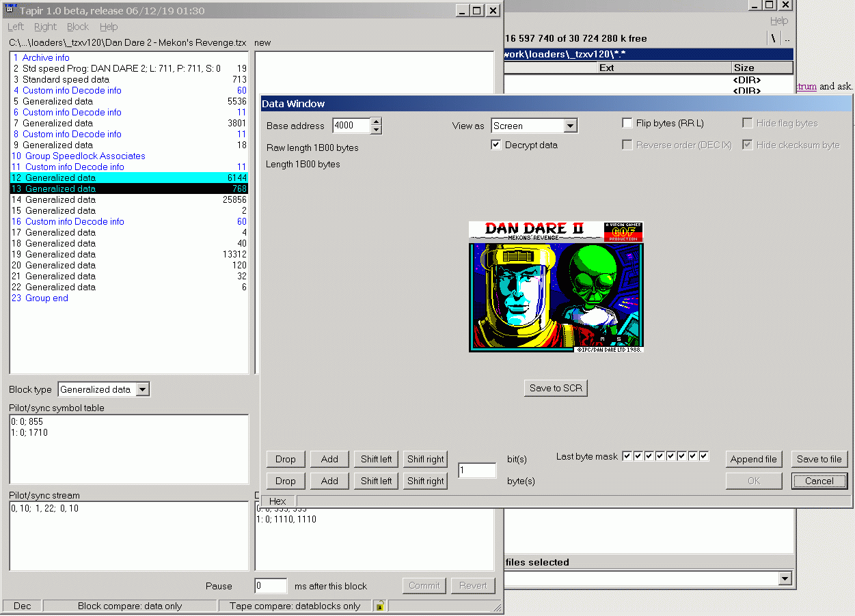
Task: Select row 4 Custom info Decode info
Action: (129, 90)
